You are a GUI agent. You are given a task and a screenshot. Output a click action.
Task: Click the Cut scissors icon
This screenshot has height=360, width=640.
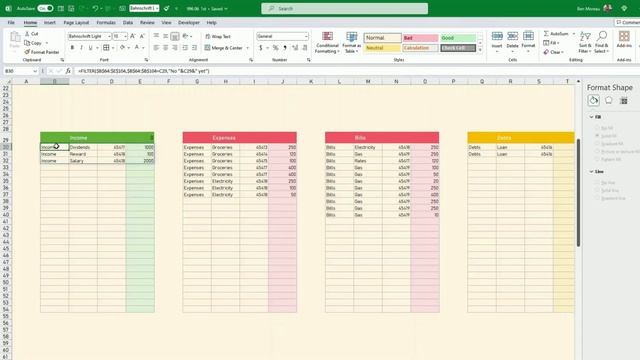pos(27,34)
